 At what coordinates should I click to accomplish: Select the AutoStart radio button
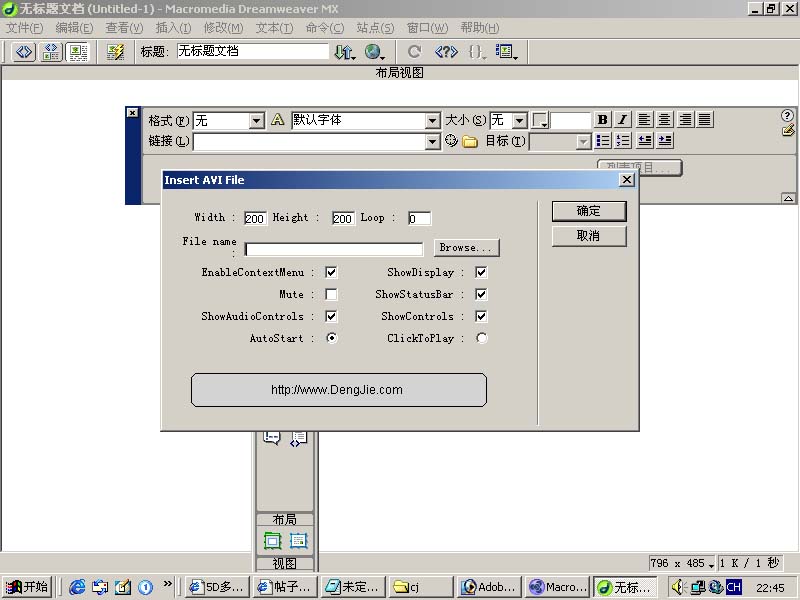332,338
